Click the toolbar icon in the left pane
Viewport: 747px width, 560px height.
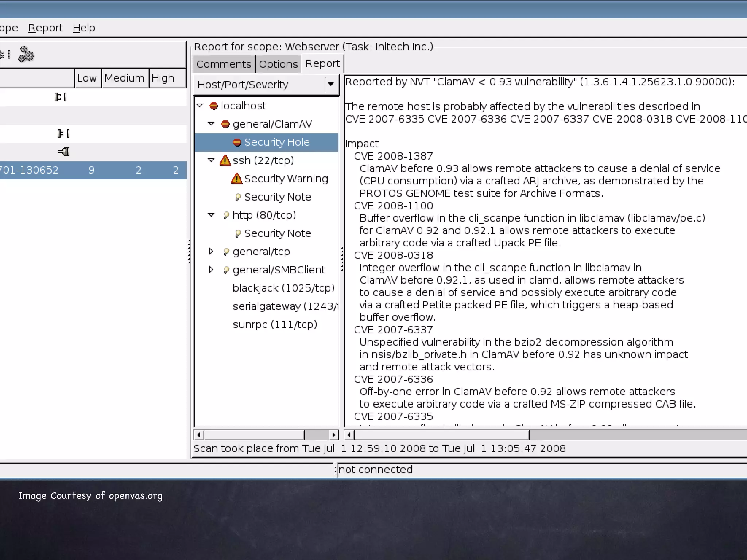(x=26, y=55)
